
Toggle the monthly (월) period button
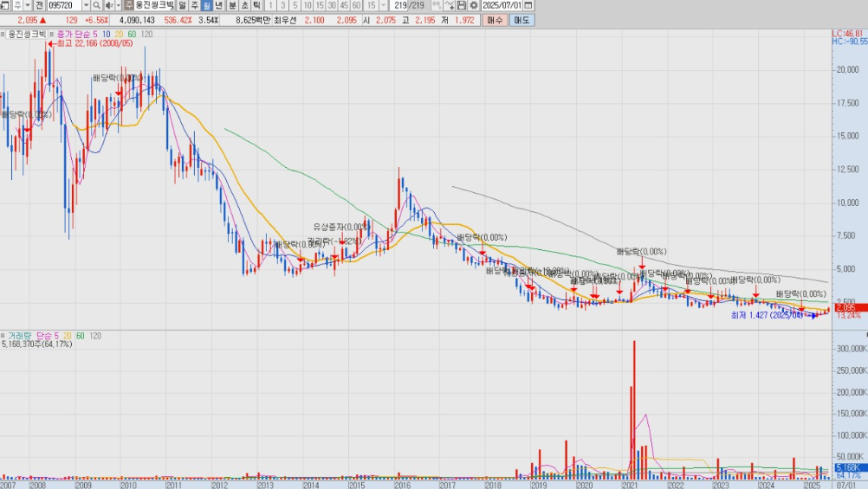click(207, 5)
